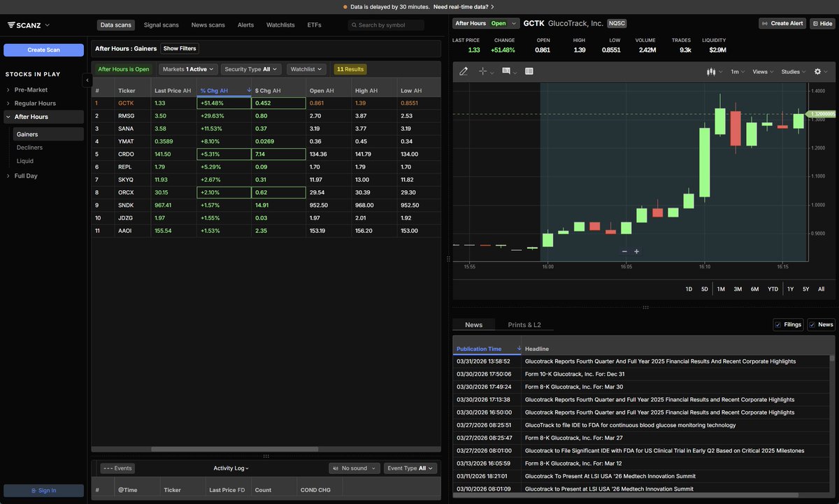Open the 1m interval dropdown
The height and width of the screenshot is (504, 839).
[x=737, y=71]
